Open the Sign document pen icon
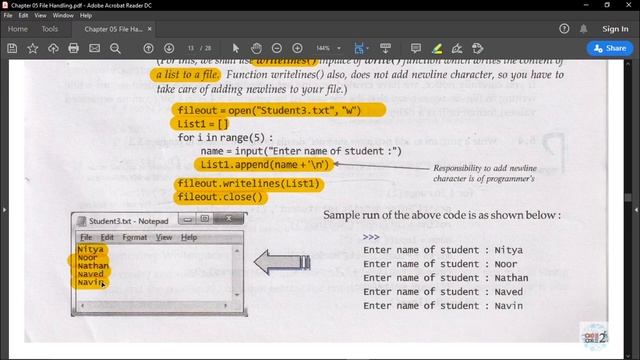640x360 pixels. click(457, 48)
